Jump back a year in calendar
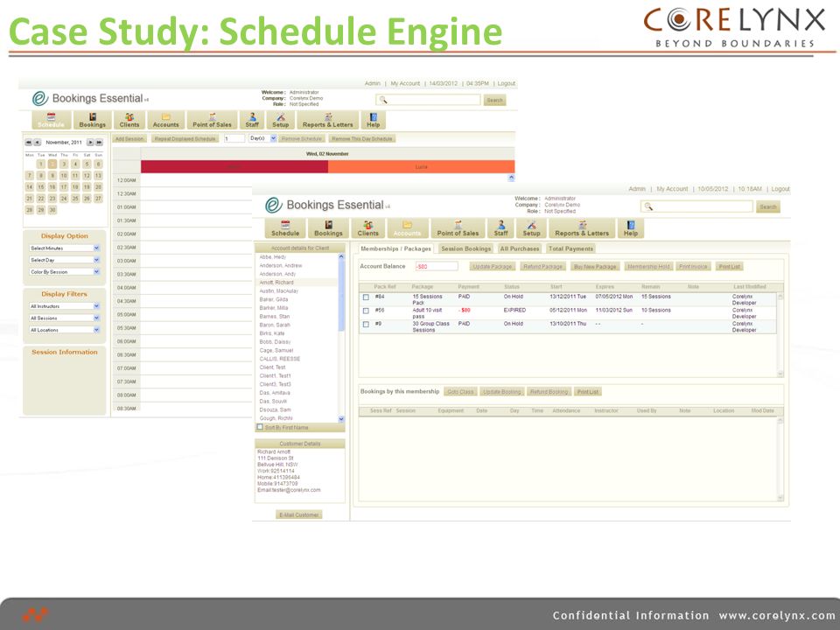 pos(28,143)
